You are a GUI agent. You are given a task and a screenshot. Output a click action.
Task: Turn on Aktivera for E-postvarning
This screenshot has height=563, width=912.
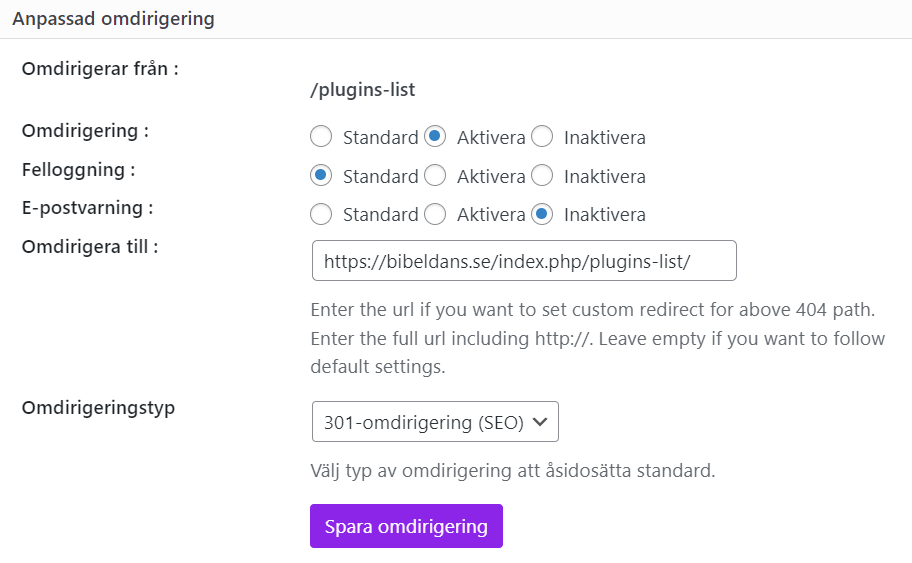435,213
